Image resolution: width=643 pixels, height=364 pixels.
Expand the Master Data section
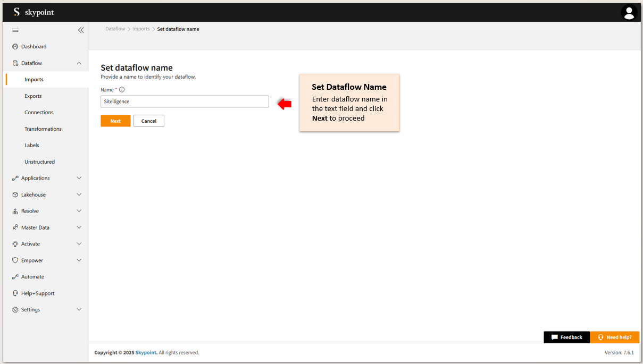point(35,227)
